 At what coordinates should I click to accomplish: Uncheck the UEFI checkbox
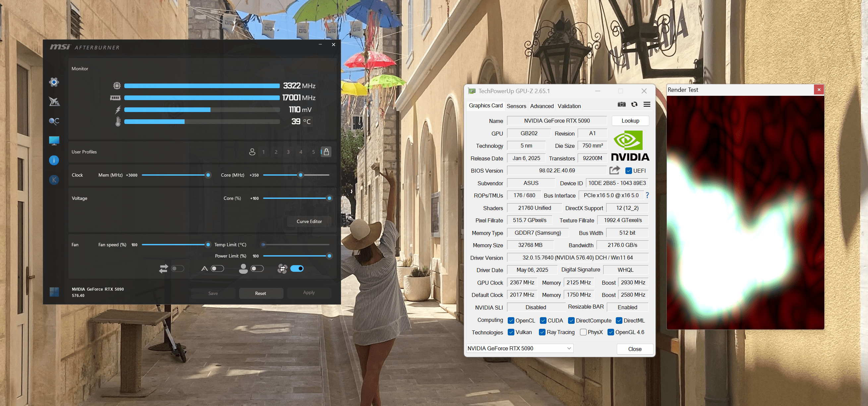click(628, 171)
